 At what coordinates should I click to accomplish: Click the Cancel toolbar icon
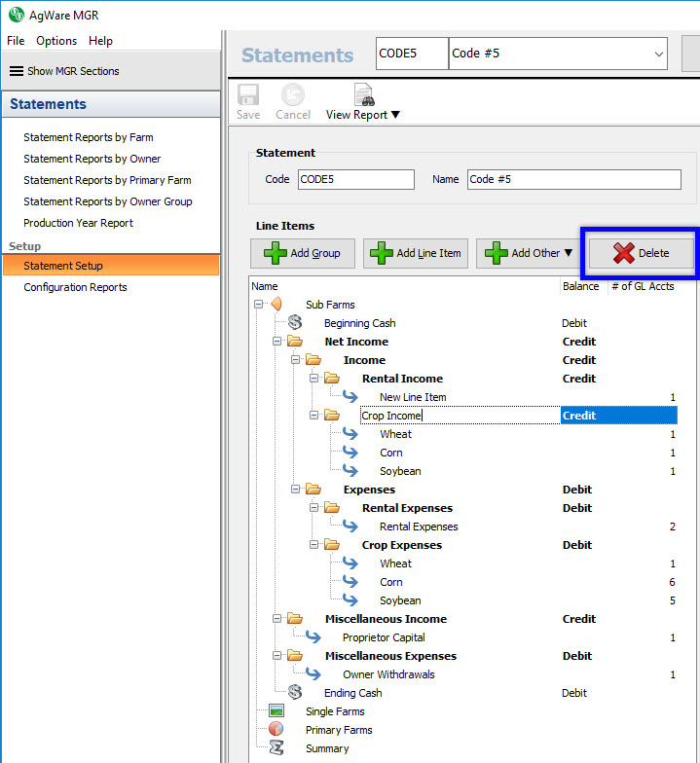pyautogui.click(x=292, y=95)
